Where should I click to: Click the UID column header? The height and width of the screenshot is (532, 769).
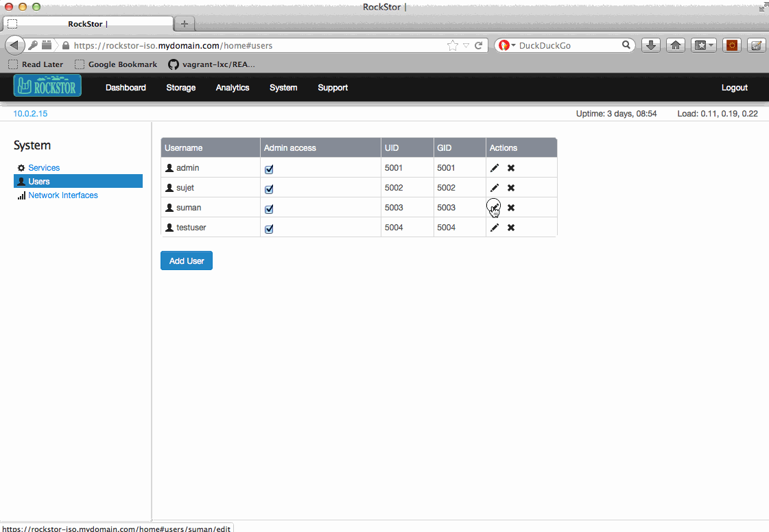pos(407,147)
